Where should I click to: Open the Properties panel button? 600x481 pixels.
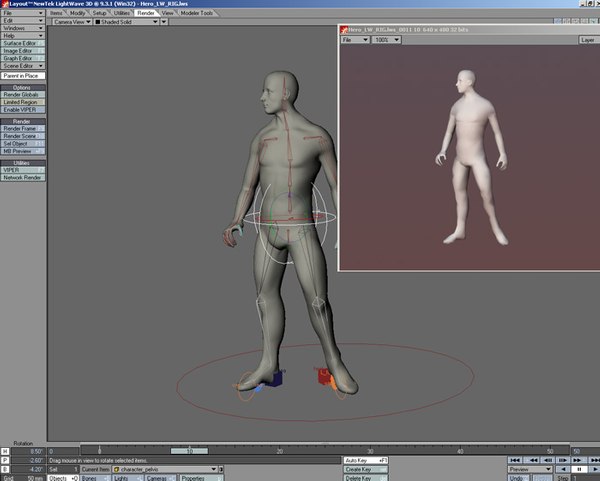coord(201,478)
